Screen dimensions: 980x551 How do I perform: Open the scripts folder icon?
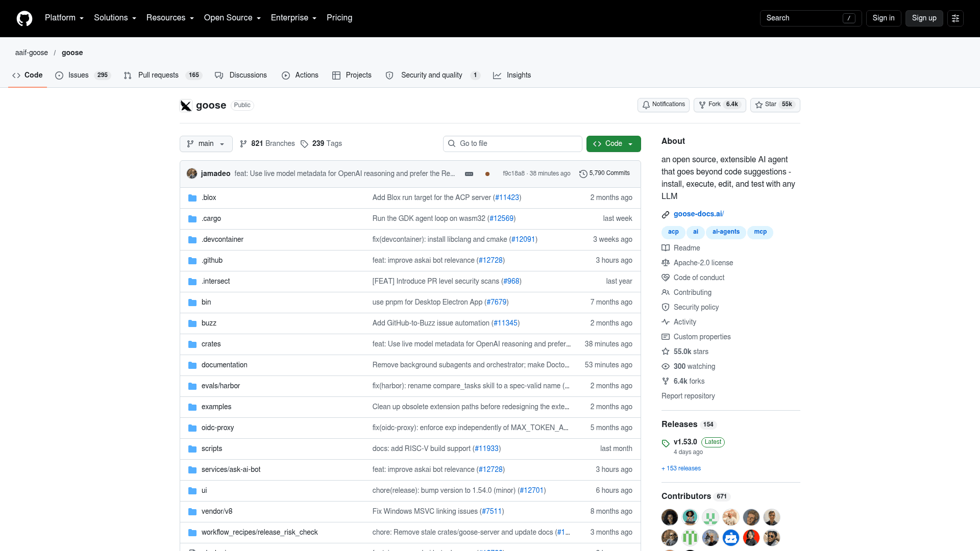[x=192, y=449]
